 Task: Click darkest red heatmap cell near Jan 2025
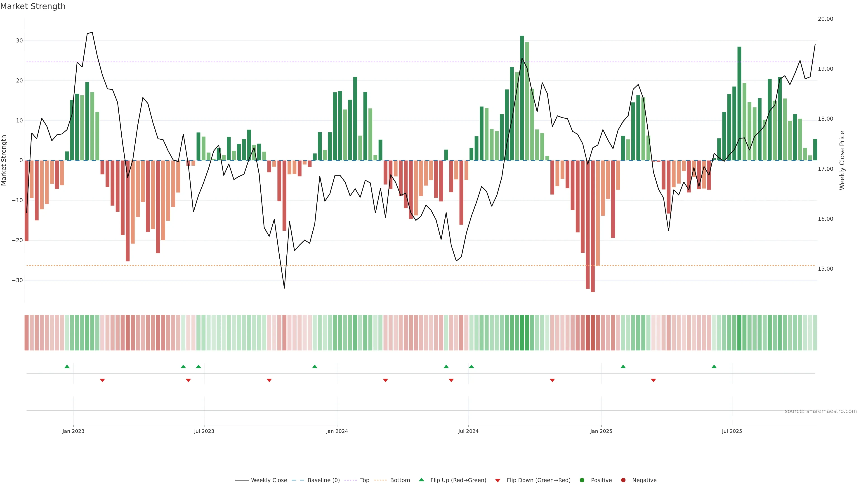click(593, 333)
